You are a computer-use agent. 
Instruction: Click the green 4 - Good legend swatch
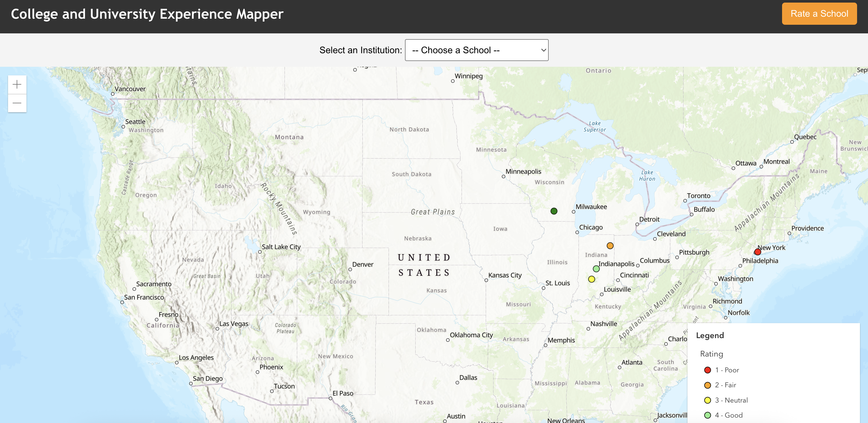pyautogui.click(x=707, y=415)
